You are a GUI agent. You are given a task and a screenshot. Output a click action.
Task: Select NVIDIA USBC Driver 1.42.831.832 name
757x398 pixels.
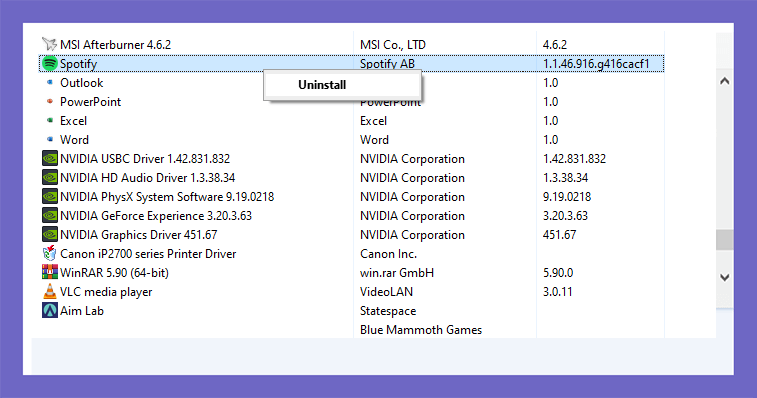point(145,159)
